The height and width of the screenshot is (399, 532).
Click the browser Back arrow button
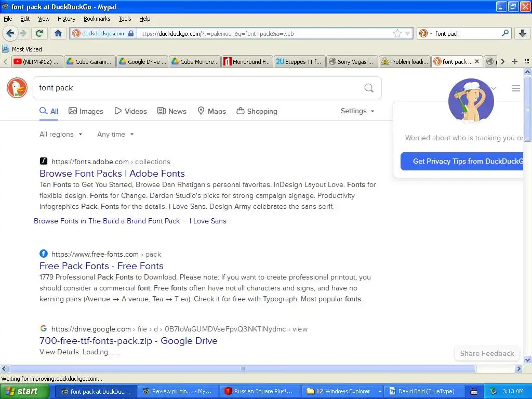(10, 33)
